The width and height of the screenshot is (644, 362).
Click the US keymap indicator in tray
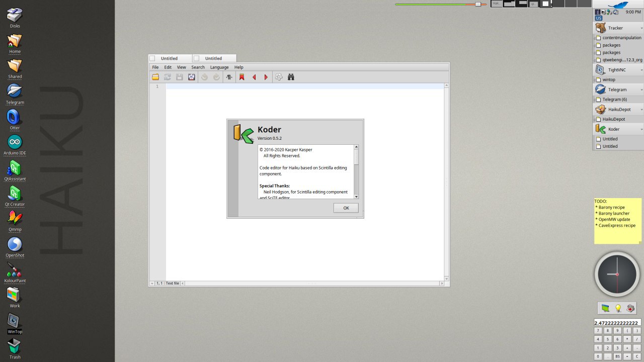click(599, 18)
